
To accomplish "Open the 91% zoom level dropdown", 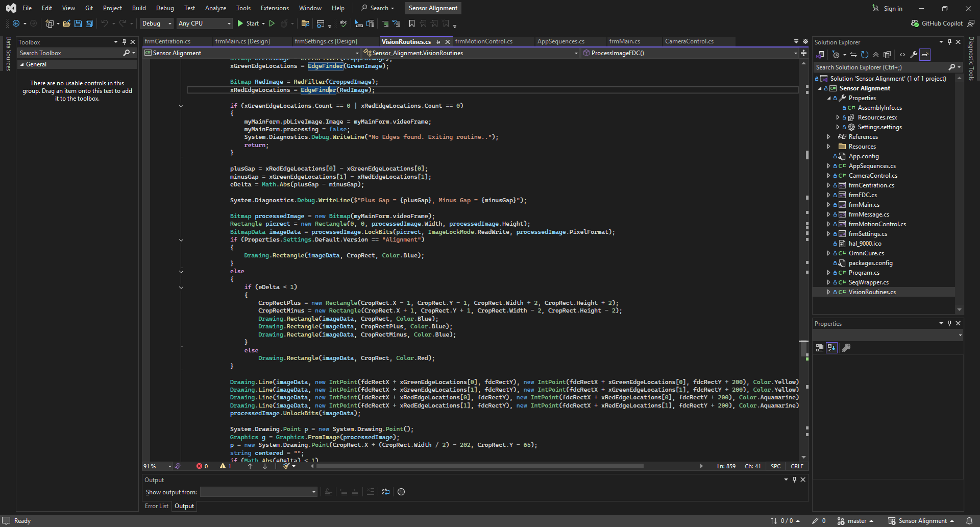I will click(x=158, y=466).
